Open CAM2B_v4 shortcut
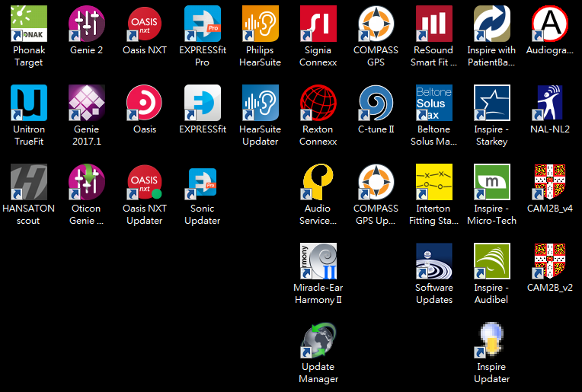The height and width of the screenshot is (392, 582). [550, 182]
